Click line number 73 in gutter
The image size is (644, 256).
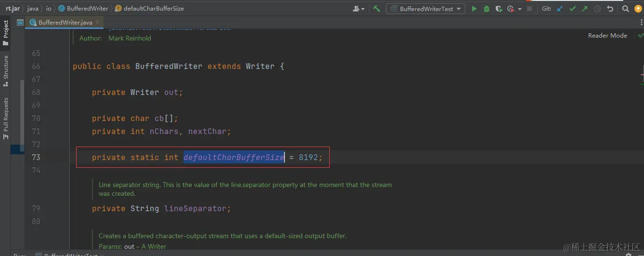point(36,157)
